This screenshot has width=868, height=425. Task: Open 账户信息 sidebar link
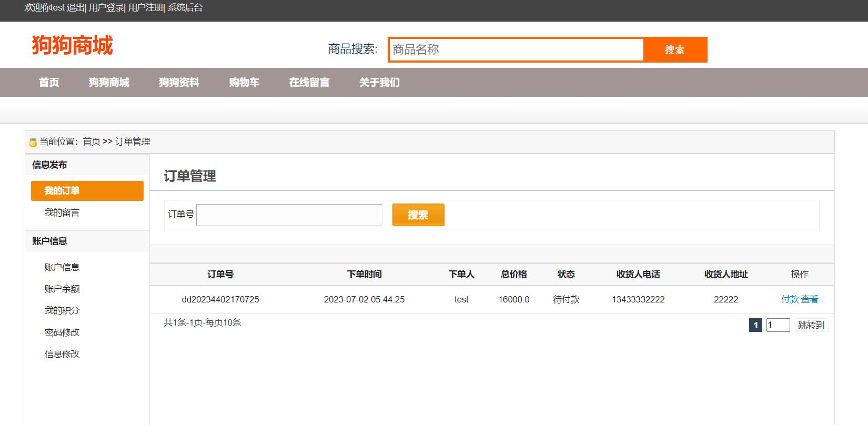[x=62, y=267]
